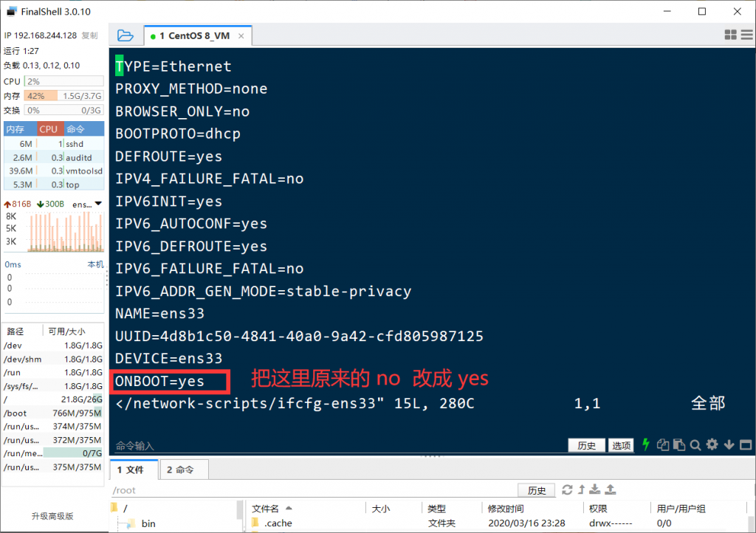The width and height of the screenshot is (756, 533).
Task: Click the FinalShell app icon in title bar
Action: (x=12, y=11)
